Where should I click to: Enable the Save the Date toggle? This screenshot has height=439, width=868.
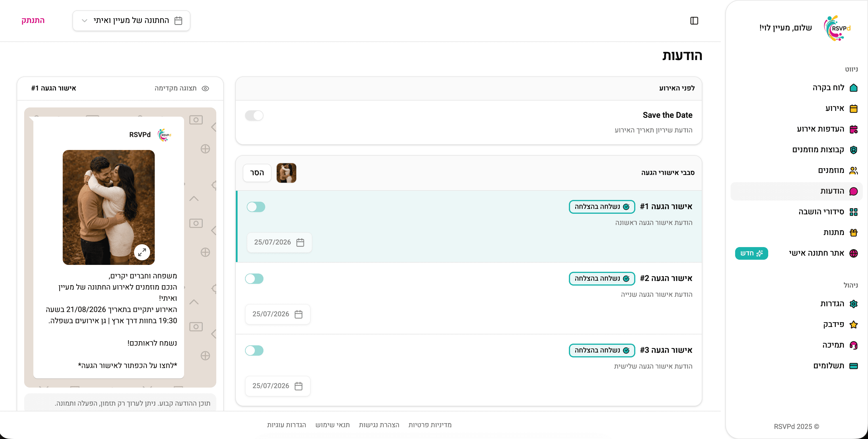tap(254, 115)
